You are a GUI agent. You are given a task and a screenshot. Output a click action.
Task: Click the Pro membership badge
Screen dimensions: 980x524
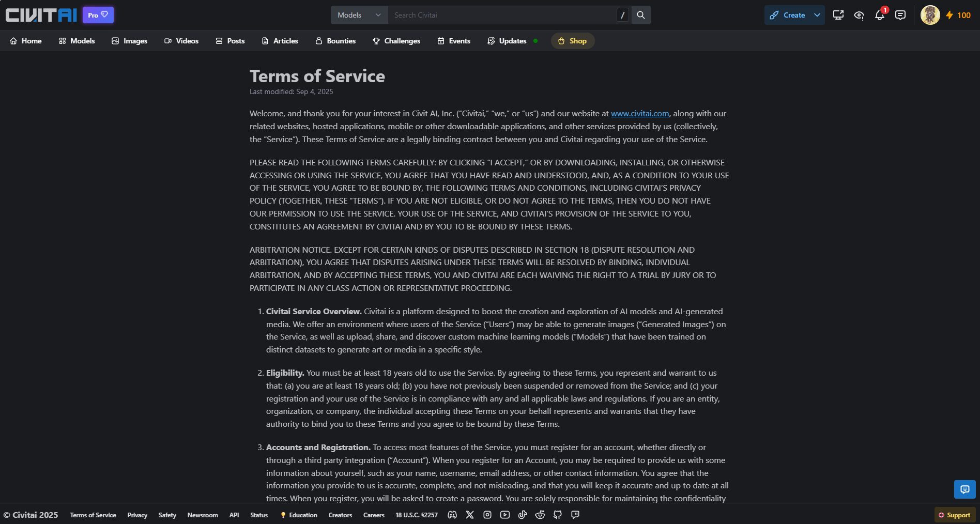98,15
